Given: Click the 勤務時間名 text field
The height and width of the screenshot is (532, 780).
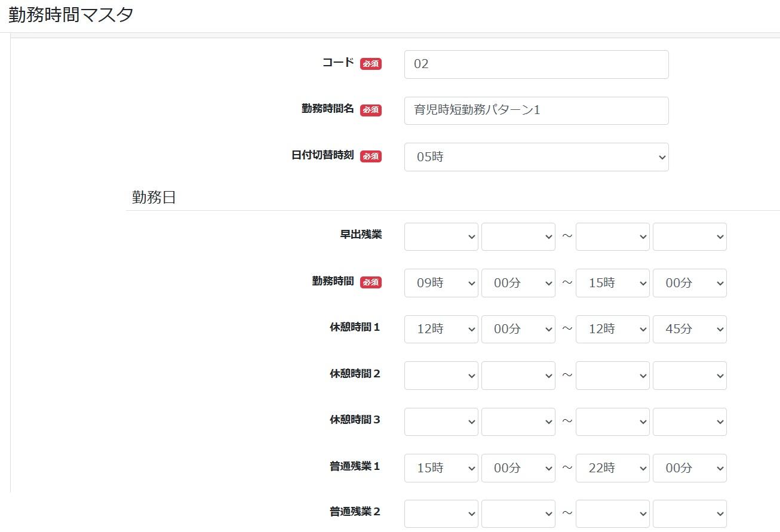Looking at the screenshot, I should click(x=536, y=110).
